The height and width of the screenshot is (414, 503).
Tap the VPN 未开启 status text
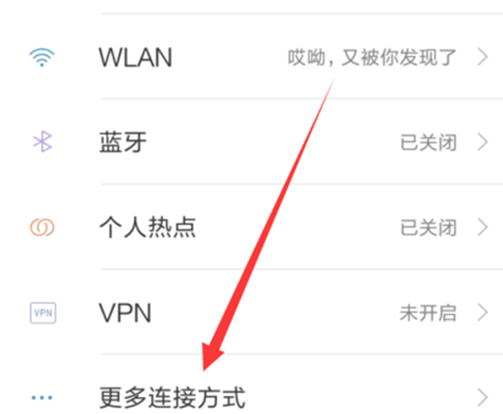pos(428,313)
